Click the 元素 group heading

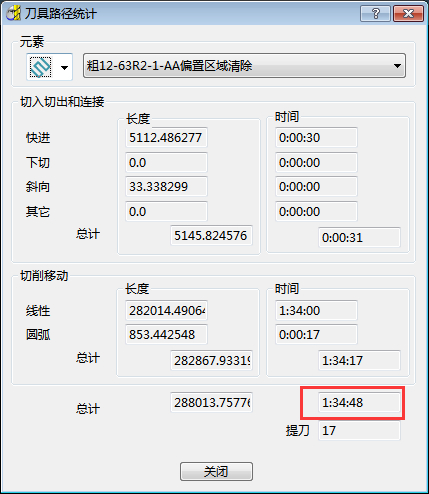click(32, 42)
